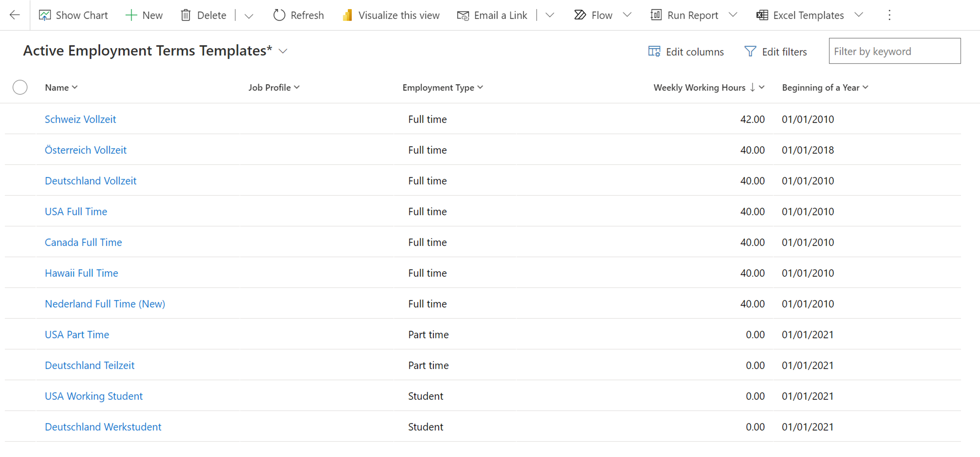Screen dimensions: 980x457
Task: Open the Active Employment Terms Templates view selector
Action: (283, 51)
